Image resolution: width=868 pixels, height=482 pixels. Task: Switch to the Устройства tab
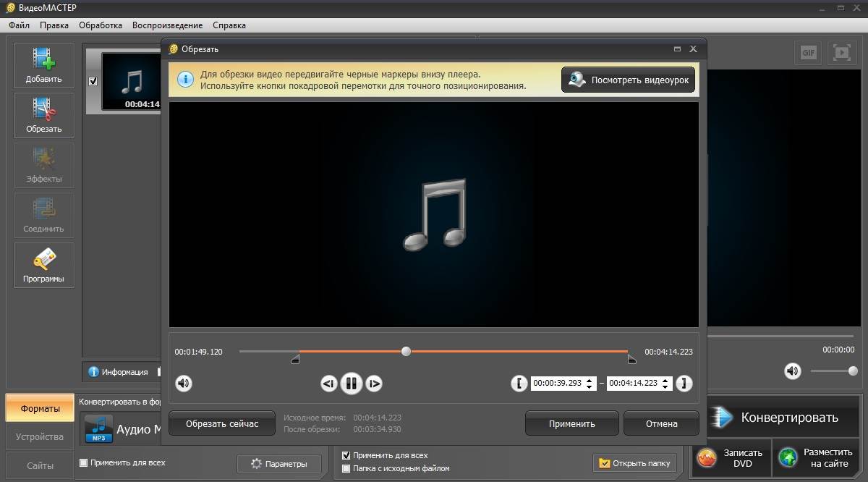click(x=40, y=437)
